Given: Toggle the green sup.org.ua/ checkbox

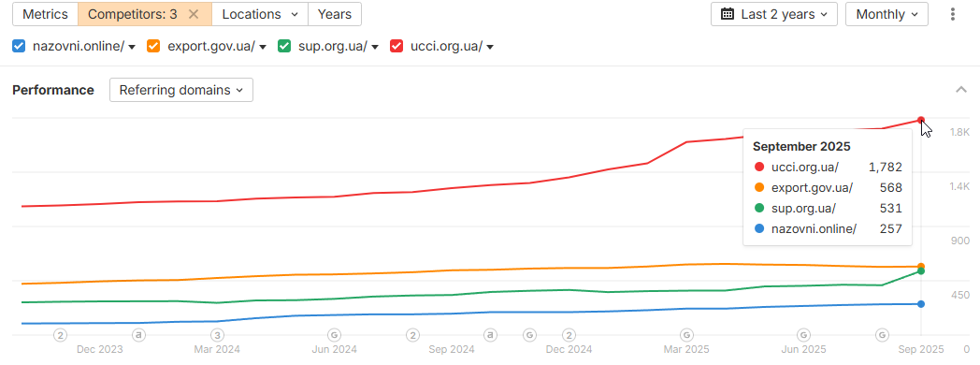Looking at the screenshot, I should [284, 46].
